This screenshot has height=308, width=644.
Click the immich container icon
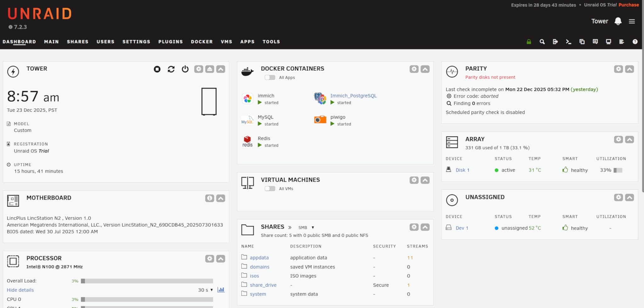click(247, 99)
